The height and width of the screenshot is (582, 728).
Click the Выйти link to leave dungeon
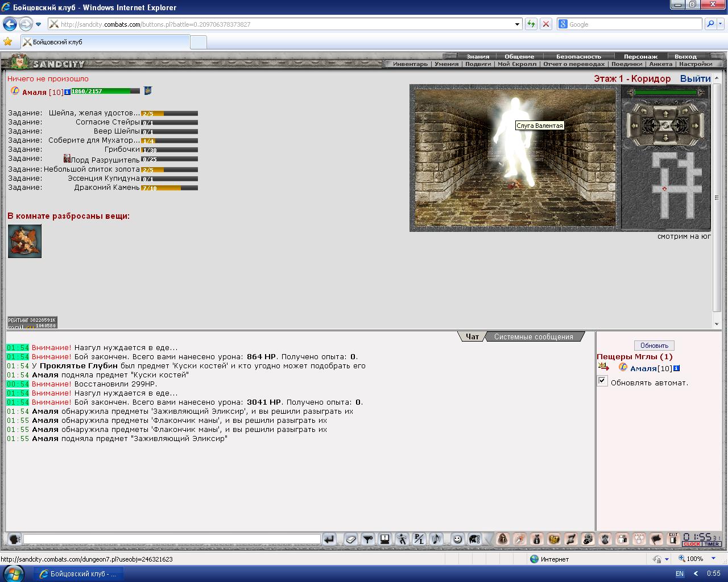click(695, 78)
